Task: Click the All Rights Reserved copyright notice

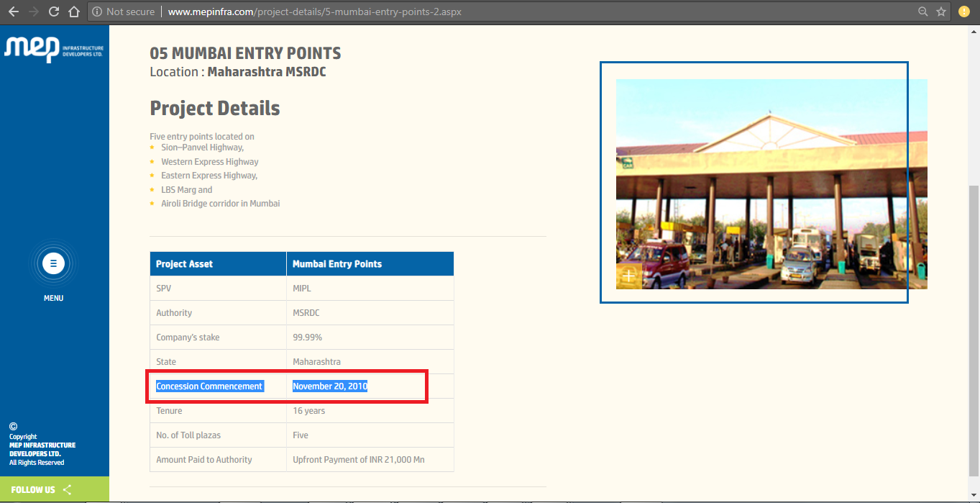Action: click(37, 463)
